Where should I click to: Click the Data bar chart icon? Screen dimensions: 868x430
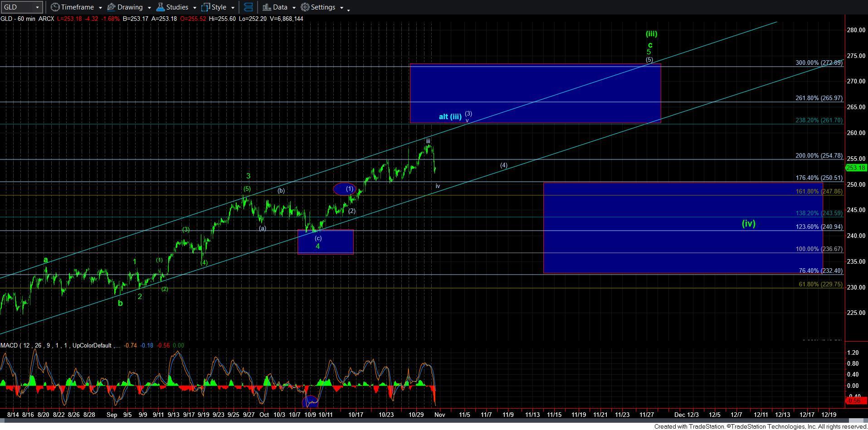pyautogui.click(x=267, y=7)
